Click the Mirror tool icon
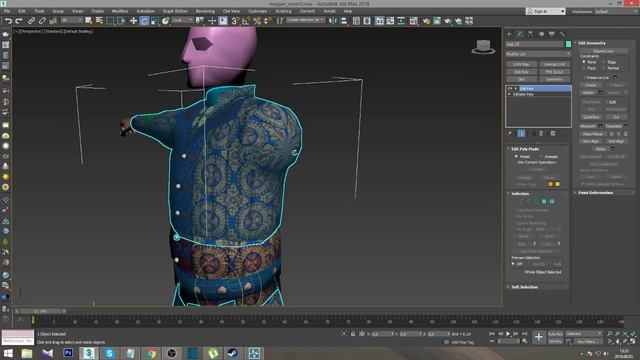The width and height of the screenshot is (640, 360). (x=333, y=21)
